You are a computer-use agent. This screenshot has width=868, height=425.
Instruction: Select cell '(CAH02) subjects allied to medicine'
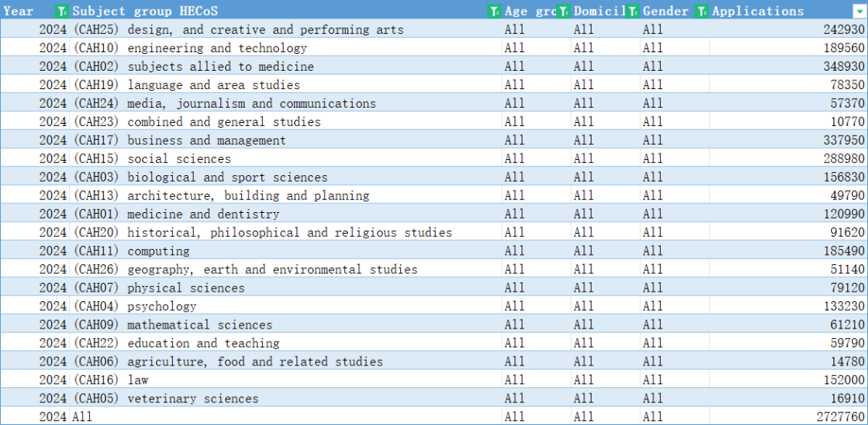pos(285,67)
